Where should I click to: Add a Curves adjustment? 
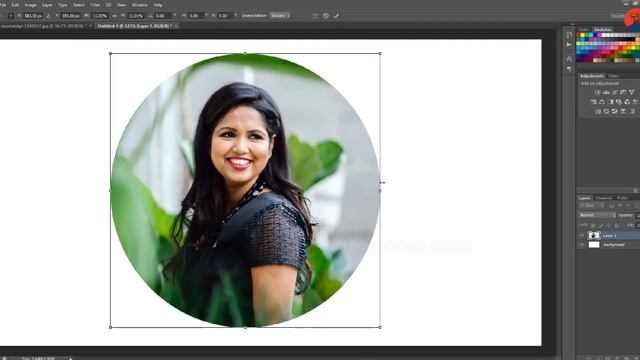click(614, 92)
